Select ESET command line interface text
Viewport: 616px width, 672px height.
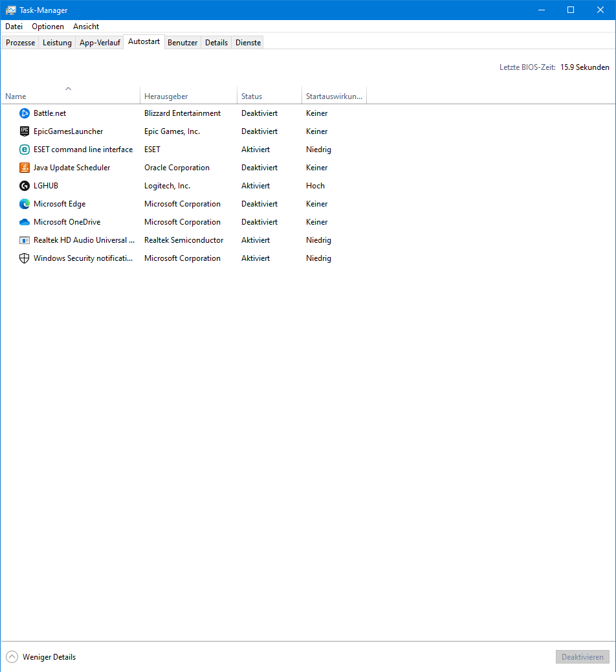pyautogui.click(x=83, y=150)
